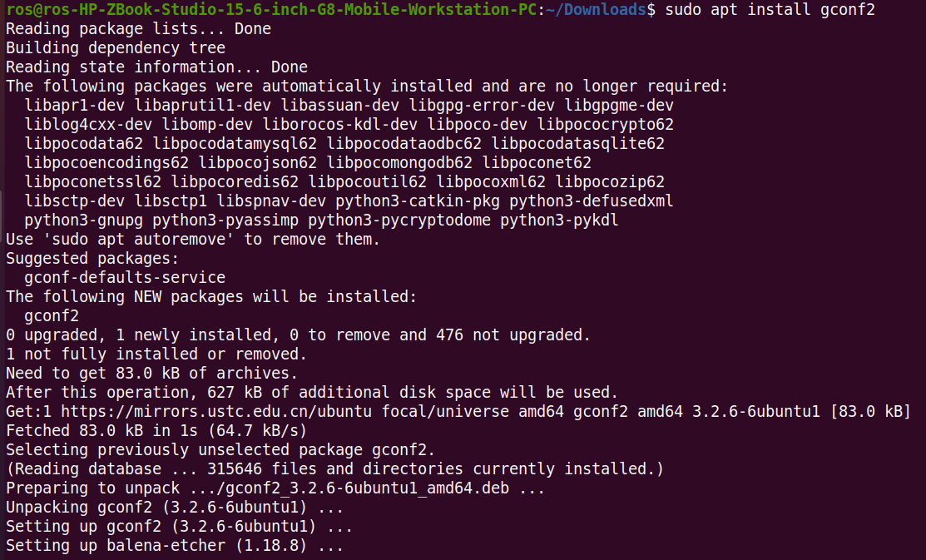Click the python3-catkin-pkg package name
The width and height of the screenshot is (926, 560).
418,201
